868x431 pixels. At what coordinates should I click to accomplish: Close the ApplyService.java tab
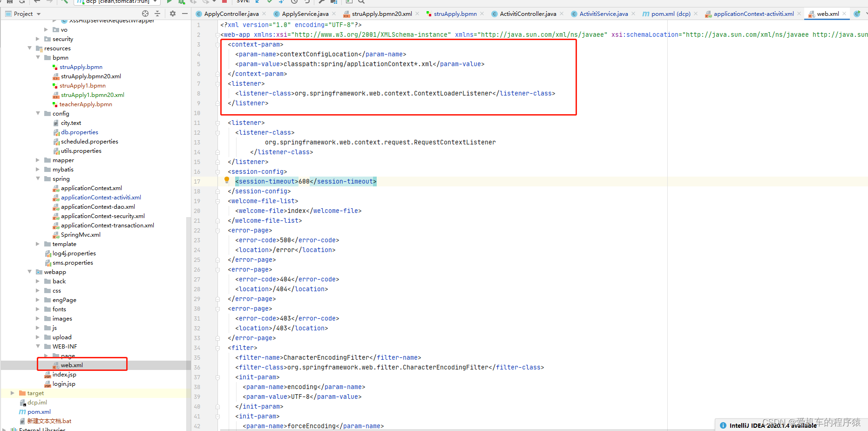point(333,14)
